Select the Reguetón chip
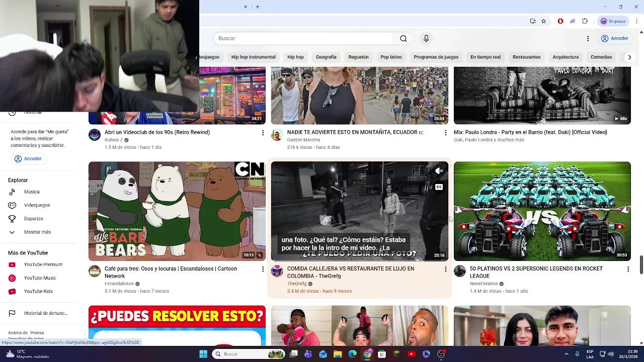Image resolution: width=644 pixels, height=362 pixels. pyautogui.click(x=358, y=57)
